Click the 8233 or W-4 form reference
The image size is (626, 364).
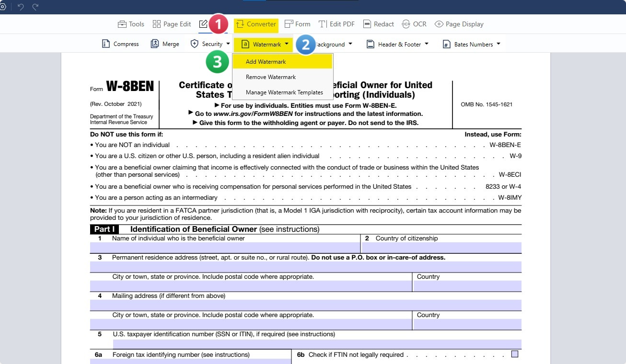(x=503, y=187)
